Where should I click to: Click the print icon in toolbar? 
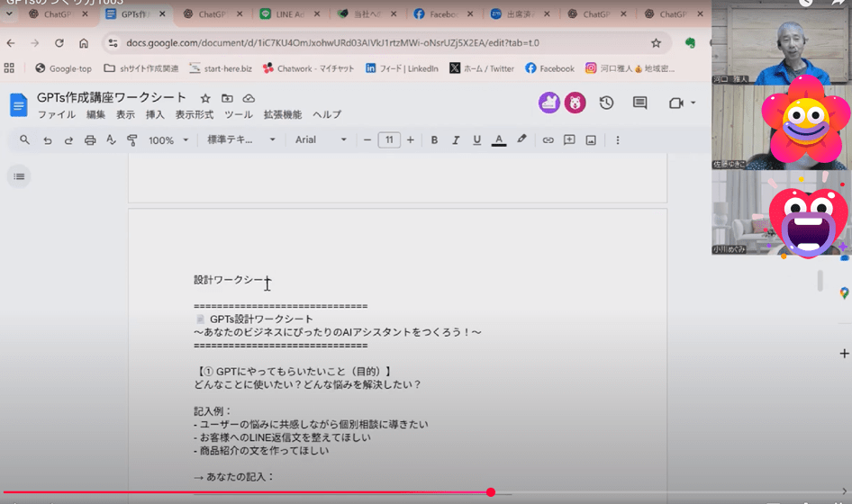coord(90,140)
